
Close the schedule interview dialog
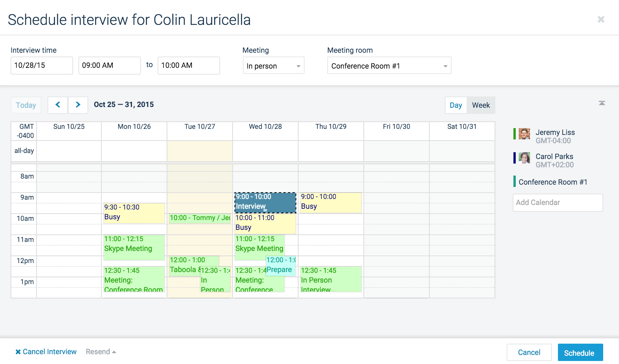coord(601,19)
